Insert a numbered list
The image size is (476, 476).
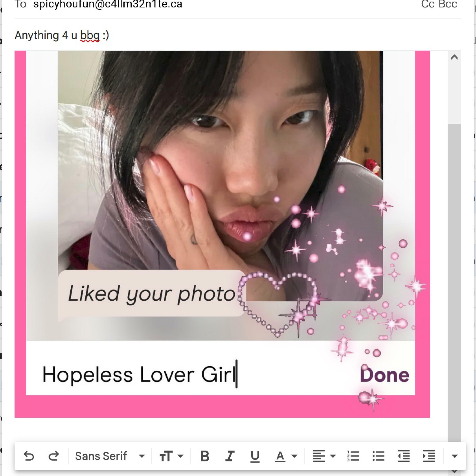tap(353, 456)
